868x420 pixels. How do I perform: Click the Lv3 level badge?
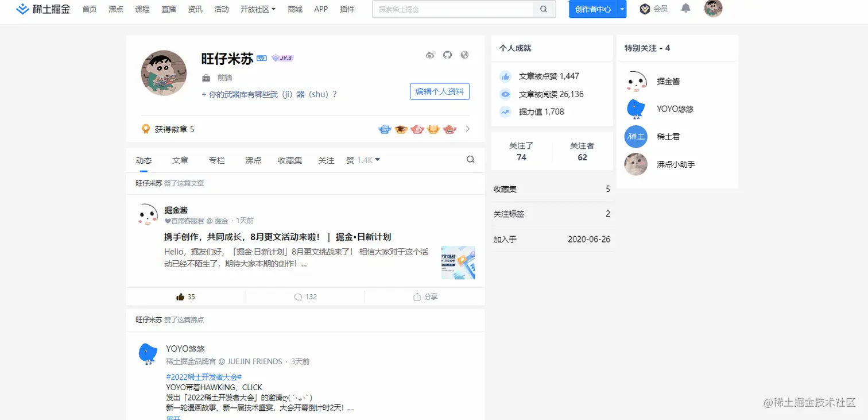point(262,58)
